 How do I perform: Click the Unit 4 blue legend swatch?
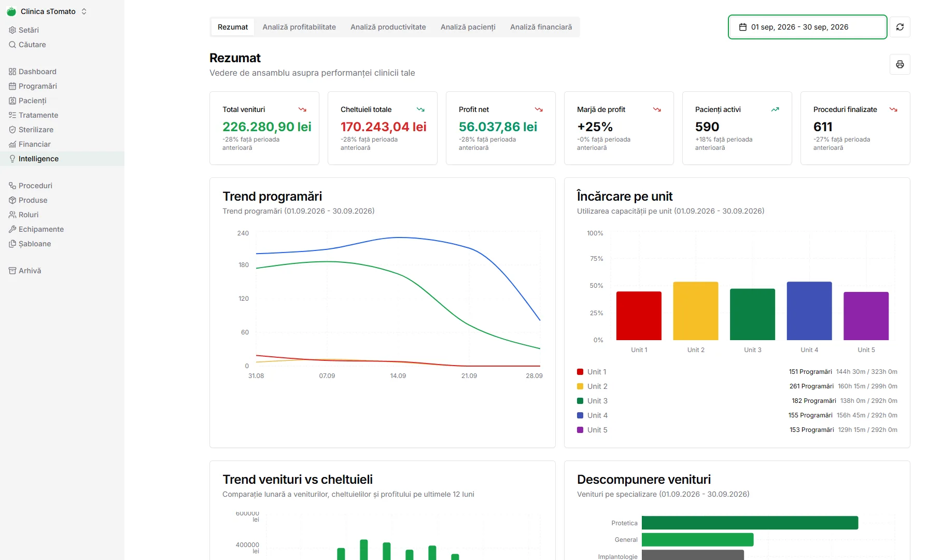coord(580,415)
